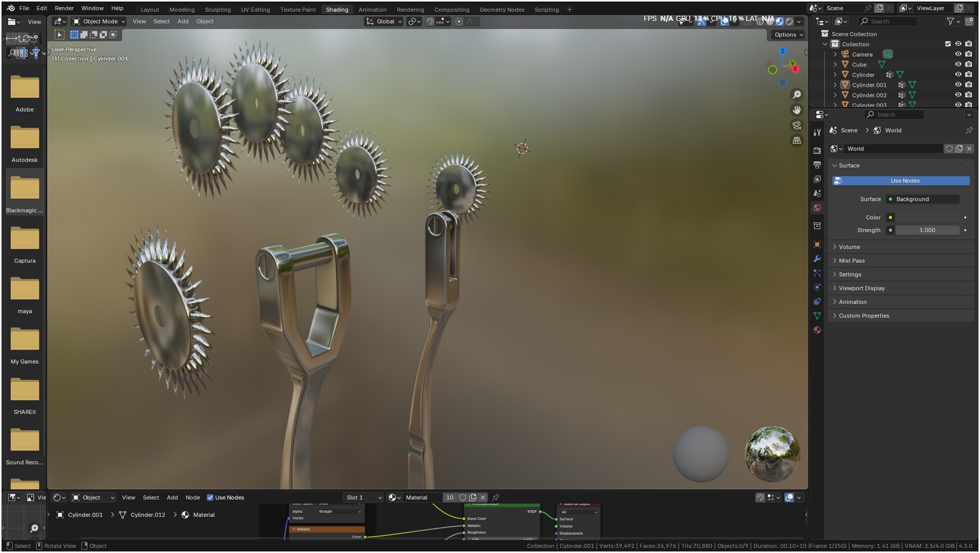Screen dimensions: 980x553
Task: Click the zoom magnifier icon in the viewport
Action: [x=797, y=95]
